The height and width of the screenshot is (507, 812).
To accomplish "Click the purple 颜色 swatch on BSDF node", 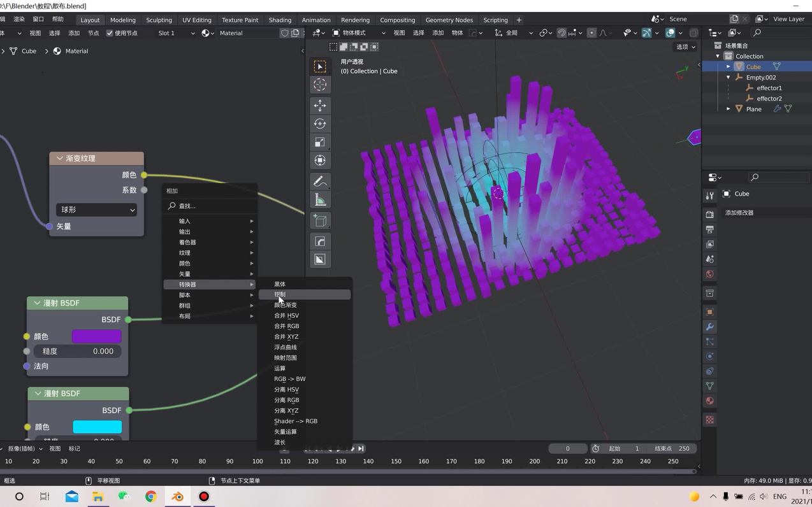I will (x=96, y=336).
